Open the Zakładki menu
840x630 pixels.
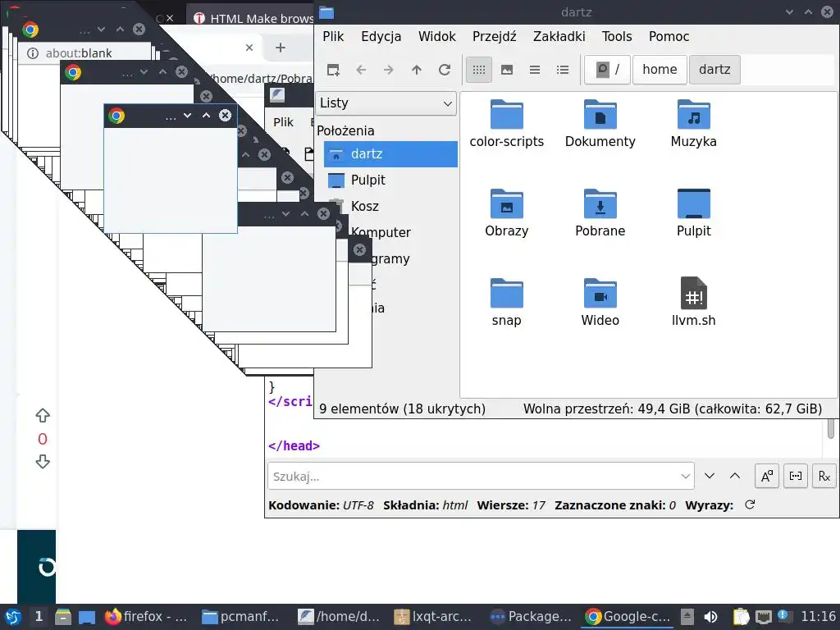(559, 36)
